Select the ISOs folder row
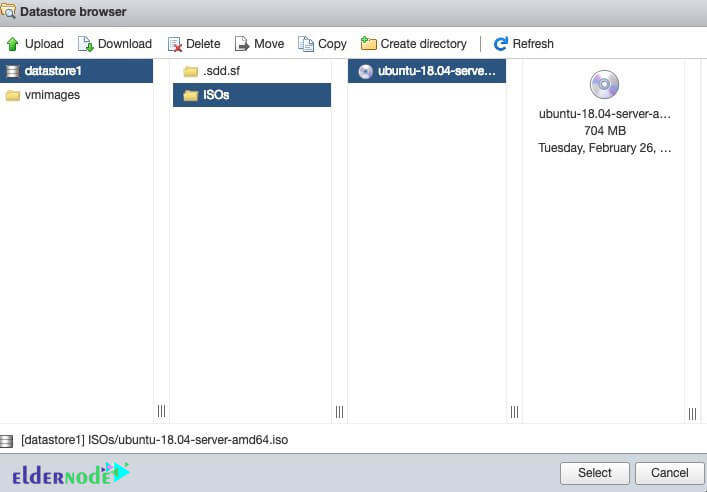 pos(252,95)
